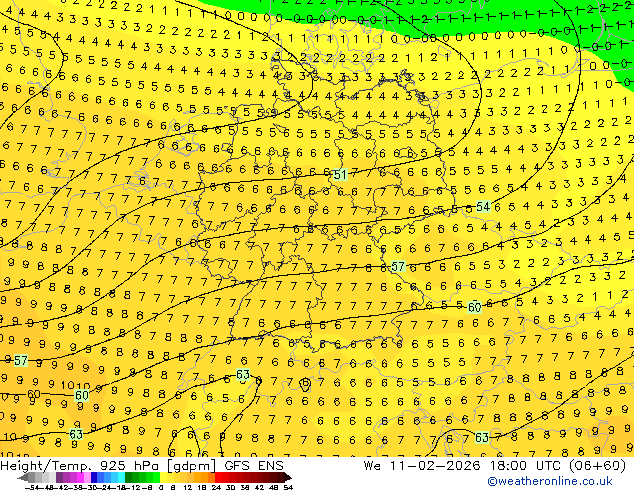Image resolution: width=634 pixels, height=490 pixels.
Task: Click the dark maroon right arrow end of the color scale
Action: click(287, 478)
